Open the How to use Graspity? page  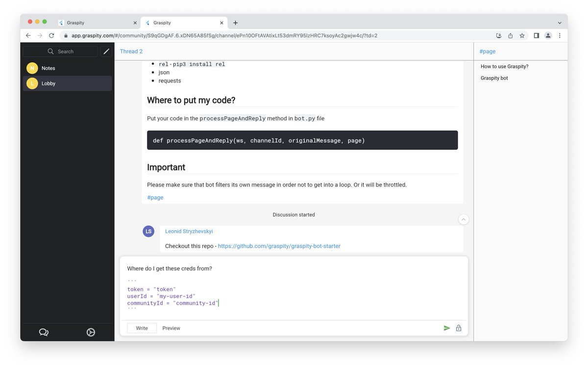505,66
